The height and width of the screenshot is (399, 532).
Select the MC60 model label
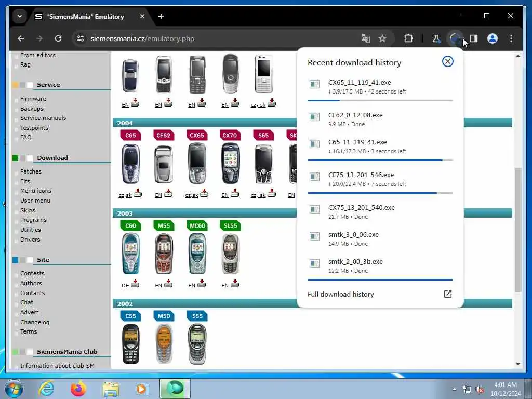[197, 225]
